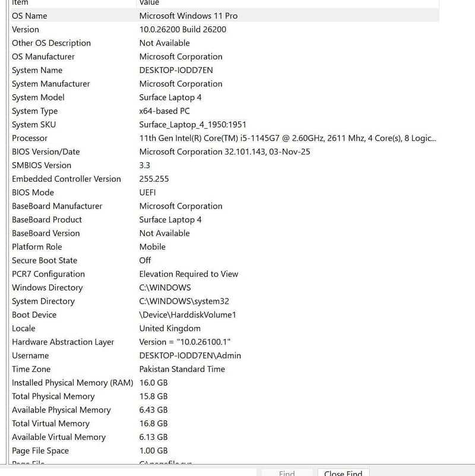Click the Secure Boot value Off
Image resolution: width=475 pixels, height=476 pixels.
[145, 261]
